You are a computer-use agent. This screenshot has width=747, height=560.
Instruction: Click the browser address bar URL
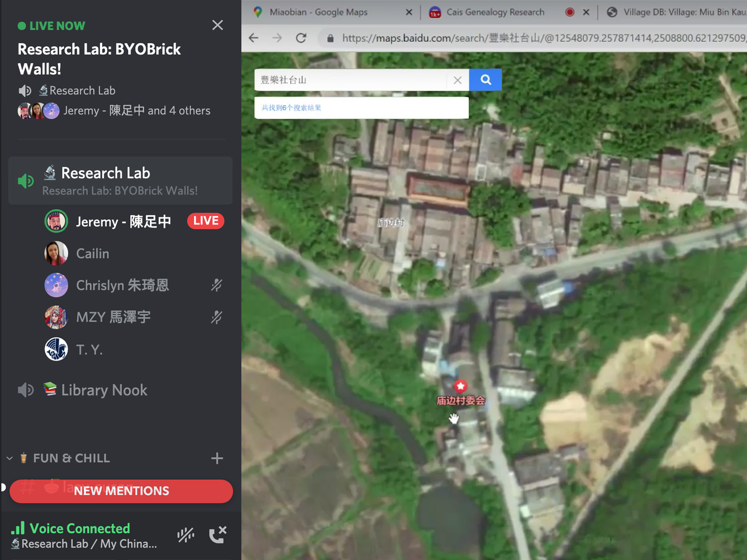tap(542, 38)
